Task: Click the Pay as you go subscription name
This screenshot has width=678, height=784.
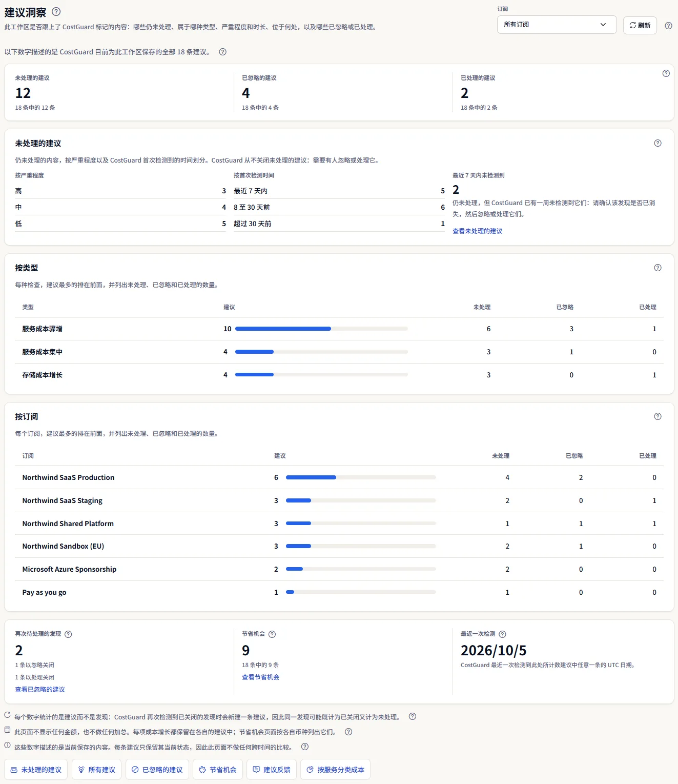Action: tap(44, 592)
